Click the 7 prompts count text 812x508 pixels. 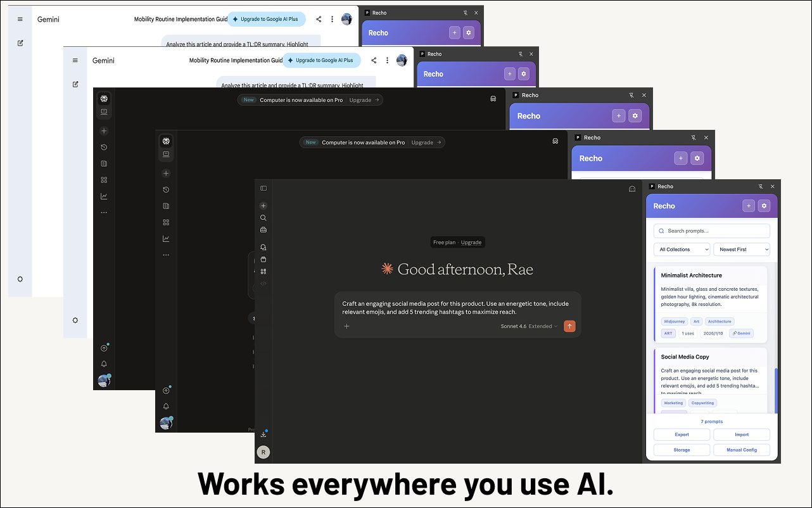[711, 421]
